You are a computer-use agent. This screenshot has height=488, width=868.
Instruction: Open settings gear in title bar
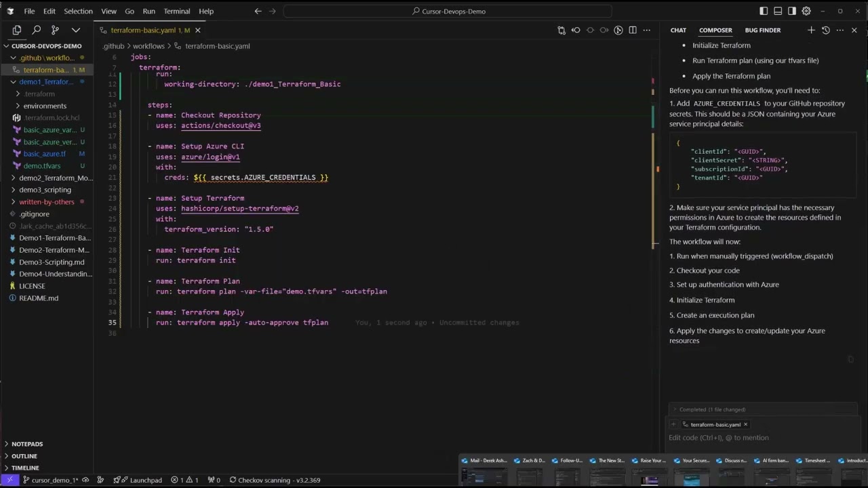[806, 11]
